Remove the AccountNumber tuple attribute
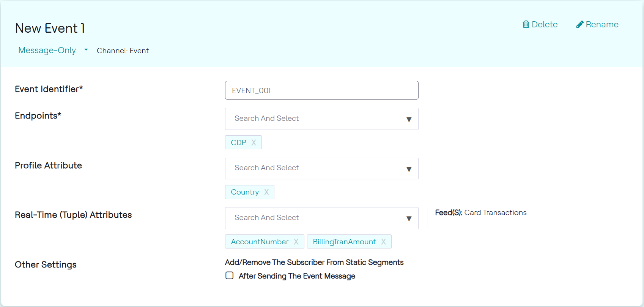Viewport: 644px width, 307px height. (296, 242)
